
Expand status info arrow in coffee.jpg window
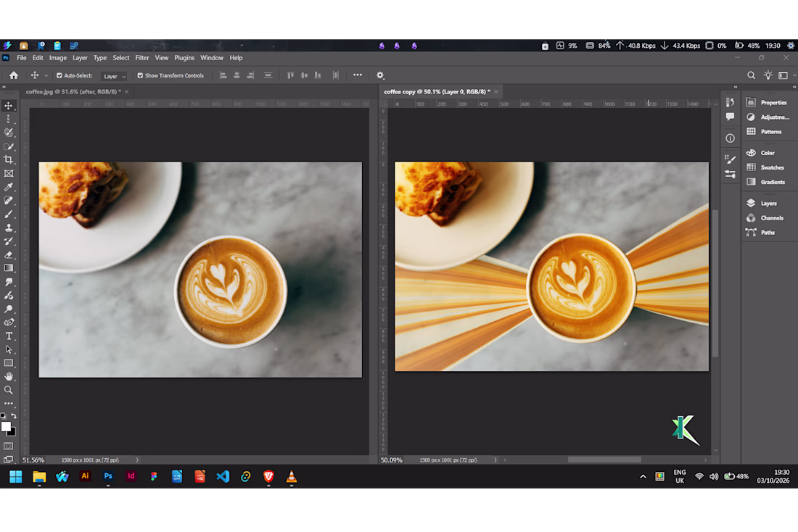[x=137, y=460]
